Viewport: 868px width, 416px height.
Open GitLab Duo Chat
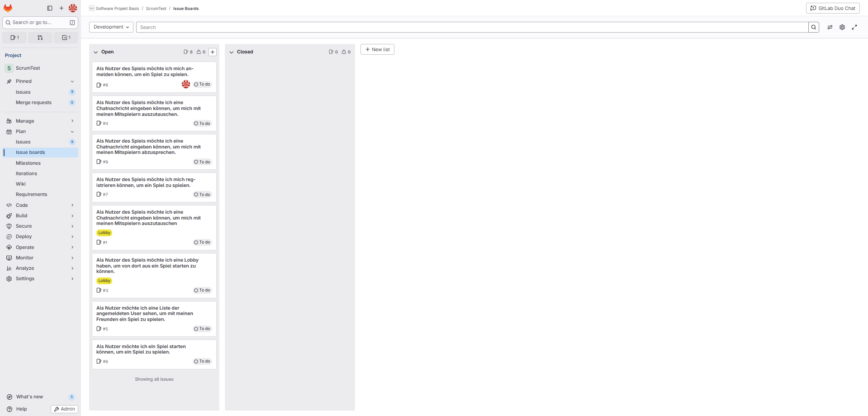coord(833,8)
